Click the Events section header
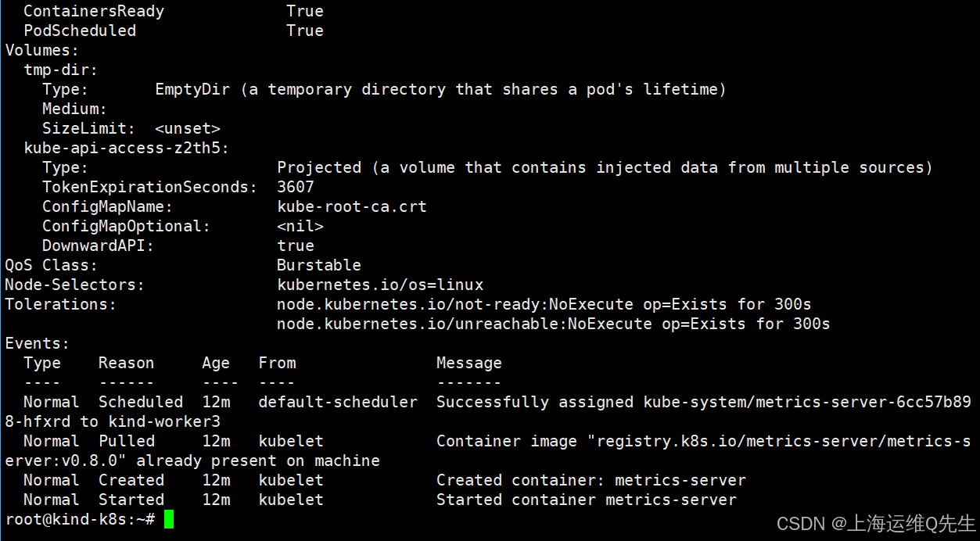980x541 pixels. (36, 342)
